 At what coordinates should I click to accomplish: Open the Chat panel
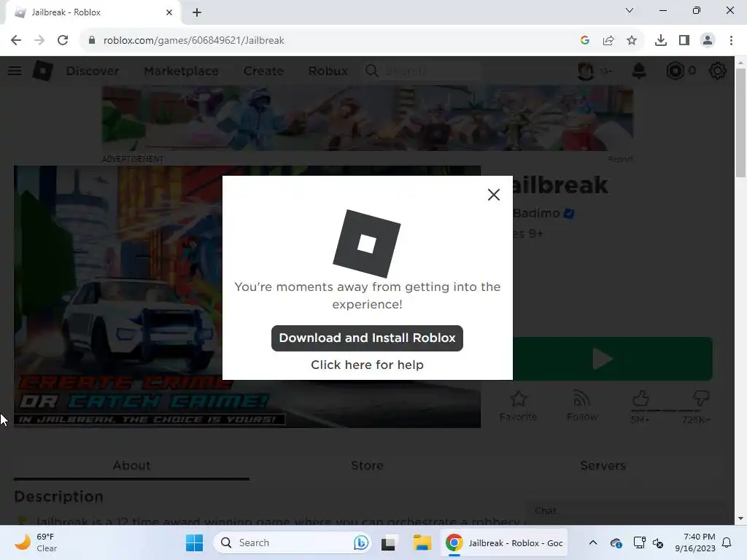[626, 511]
